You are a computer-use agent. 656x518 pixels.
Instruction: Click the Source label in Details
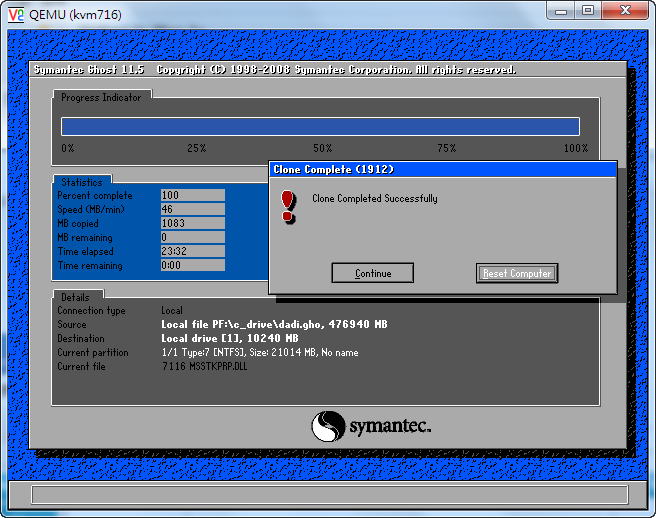click(72, 324)
